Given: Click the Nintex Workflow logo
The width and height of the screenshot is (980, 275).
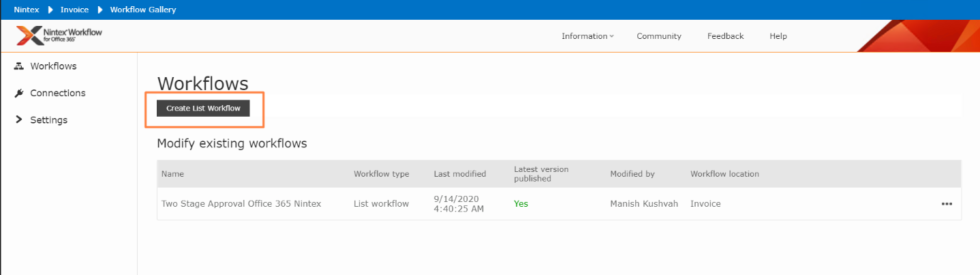Looking at the screenshot, I should coord(59,35).
